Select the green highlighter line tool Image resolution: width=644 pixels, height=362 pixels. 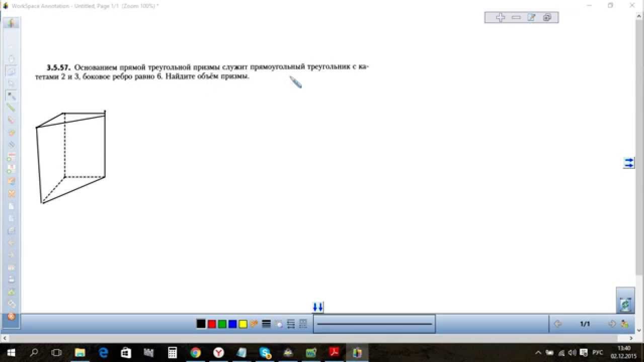(x=11, y=108)
